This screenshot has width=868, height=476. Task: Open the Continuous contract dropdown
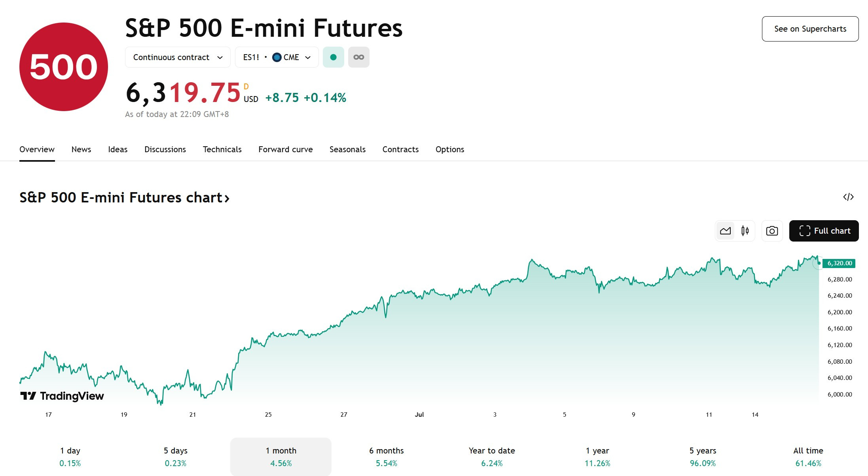click(x=178, y=57)
